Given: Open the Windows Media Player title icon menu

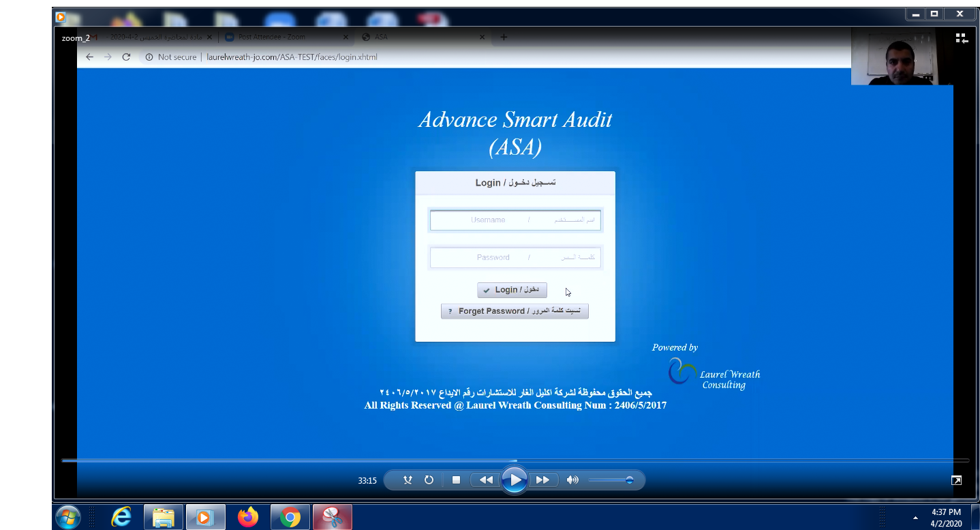Looking at the screenshot, I should (60, 16).
